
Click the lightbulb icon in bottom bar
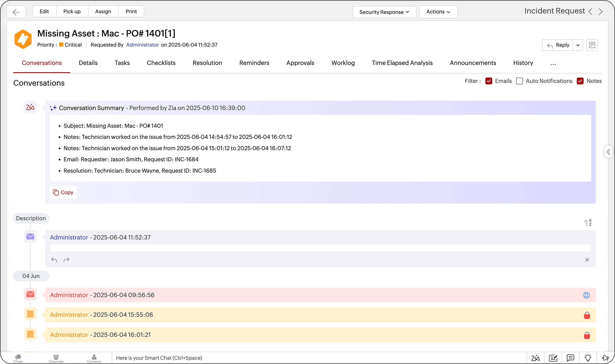click(x=588, y=358)
